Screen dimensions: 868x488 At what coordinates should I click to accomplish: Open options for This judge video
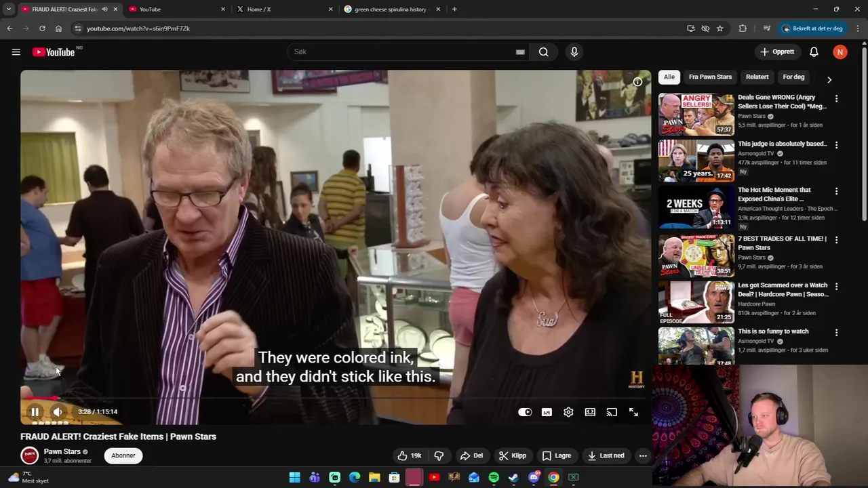836,145
